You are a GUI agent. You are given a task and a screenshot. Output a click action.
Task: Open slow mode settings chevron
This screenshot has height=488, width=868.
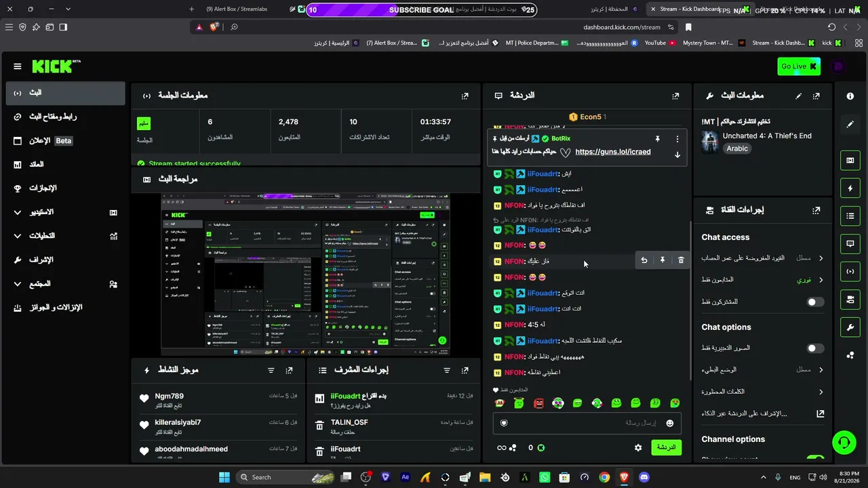[x=821, y=370]
